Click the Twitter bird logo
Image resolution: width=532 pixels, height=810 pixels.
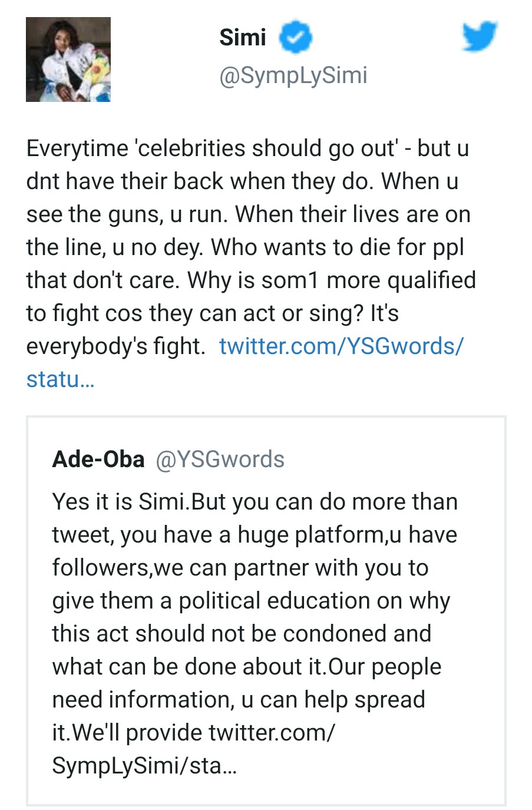pos(479,37)
